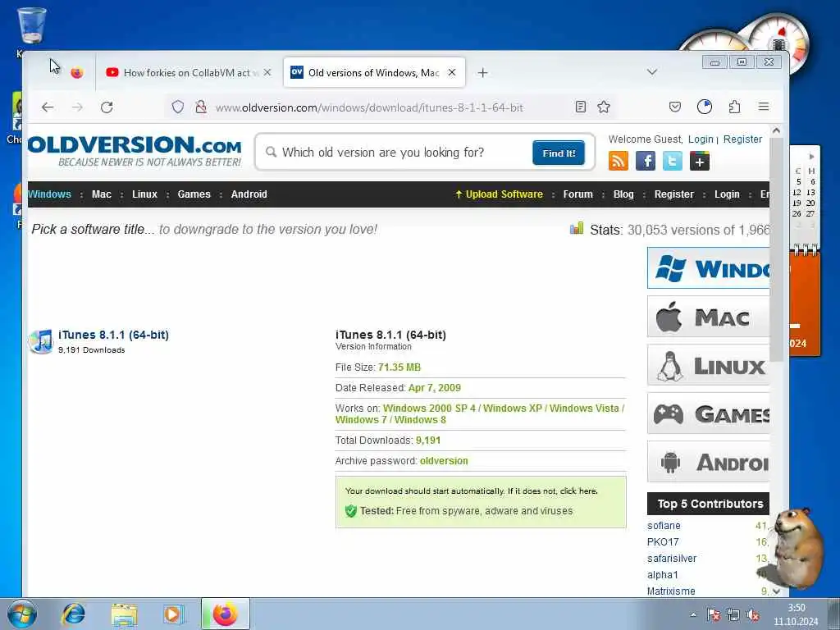Open the Blog nav link

623,194
